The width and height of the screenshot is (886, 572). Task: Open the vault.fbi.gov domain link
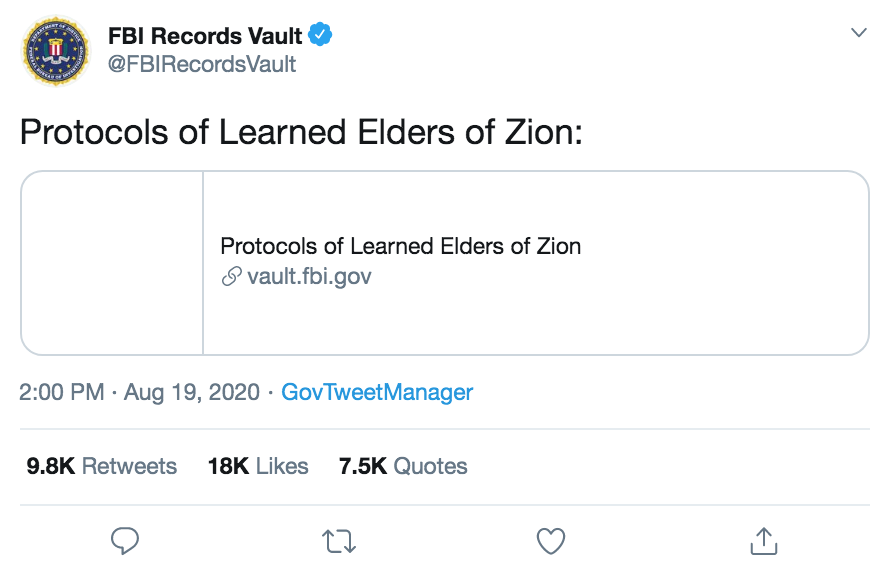[x=309, y=276]
